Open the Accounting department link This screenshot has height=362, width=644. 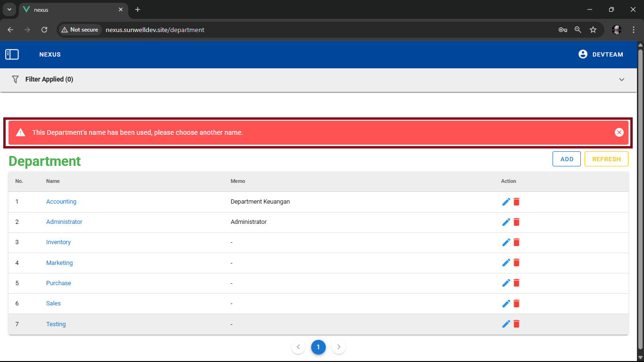coord(61,202)
